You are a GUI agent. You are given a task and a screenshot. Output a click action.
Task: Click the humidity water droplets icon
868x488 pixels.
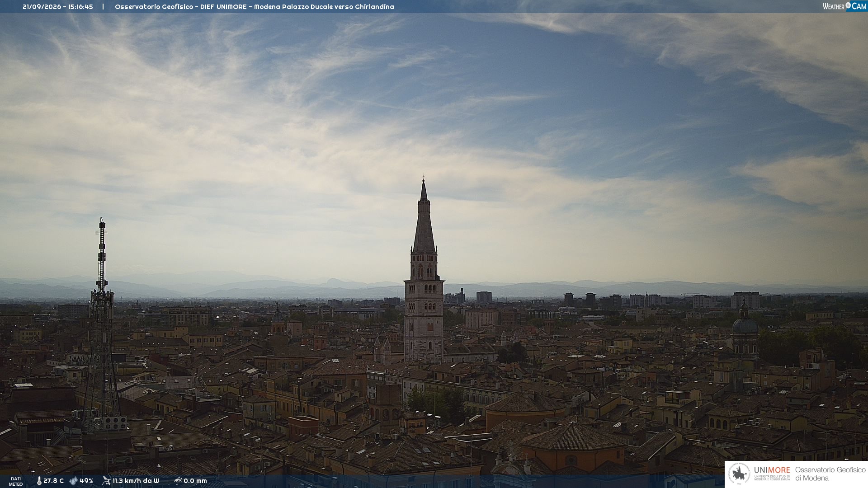point(73,481)
